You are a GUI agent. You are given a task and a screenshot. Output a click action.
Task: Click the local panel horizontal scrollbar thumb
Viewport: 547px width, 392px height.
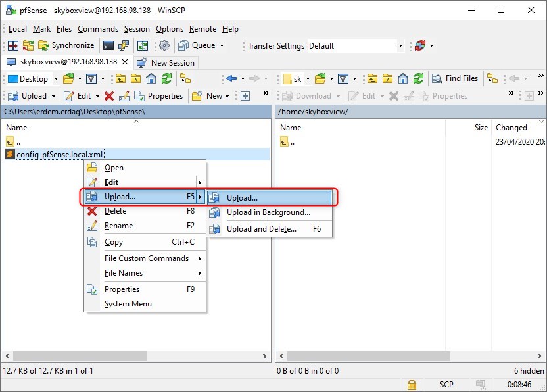(x=80, y=356)
